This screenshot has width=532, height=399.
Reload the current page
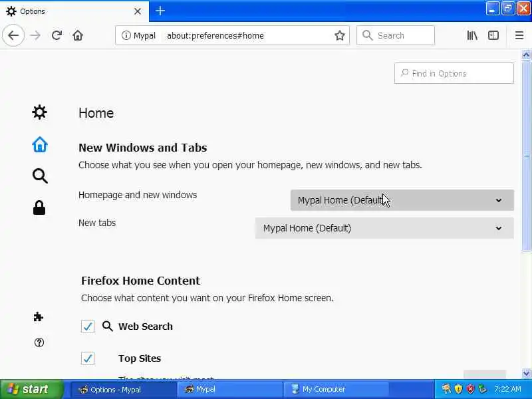pyautogui.click(x=57, y=35)
